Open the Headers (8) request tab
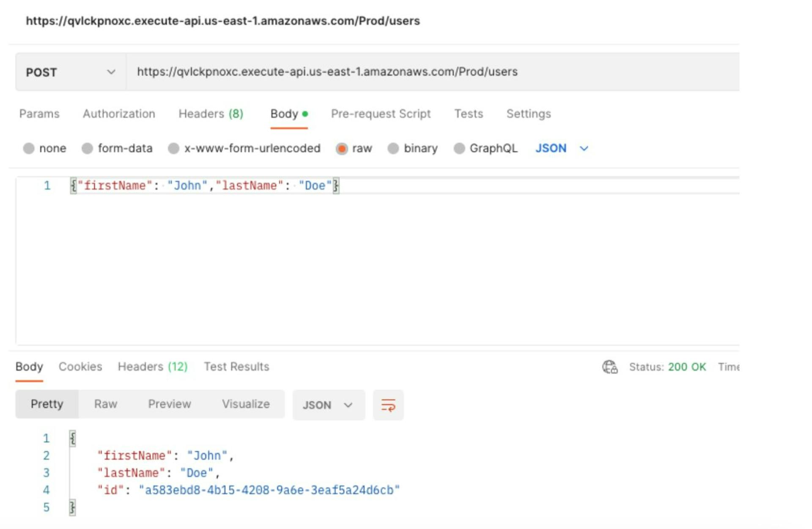Screen dimensions: 812x529 [211, 114]
